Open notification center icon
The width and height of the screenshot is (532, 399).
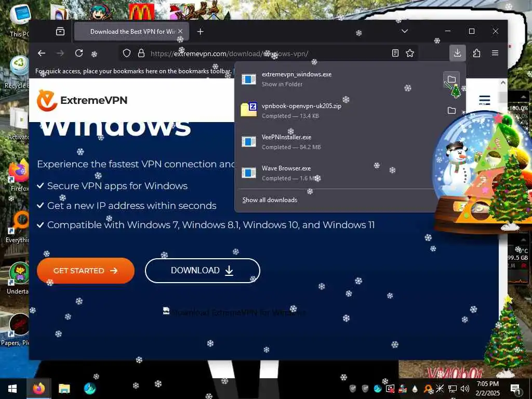click(515, 389)
